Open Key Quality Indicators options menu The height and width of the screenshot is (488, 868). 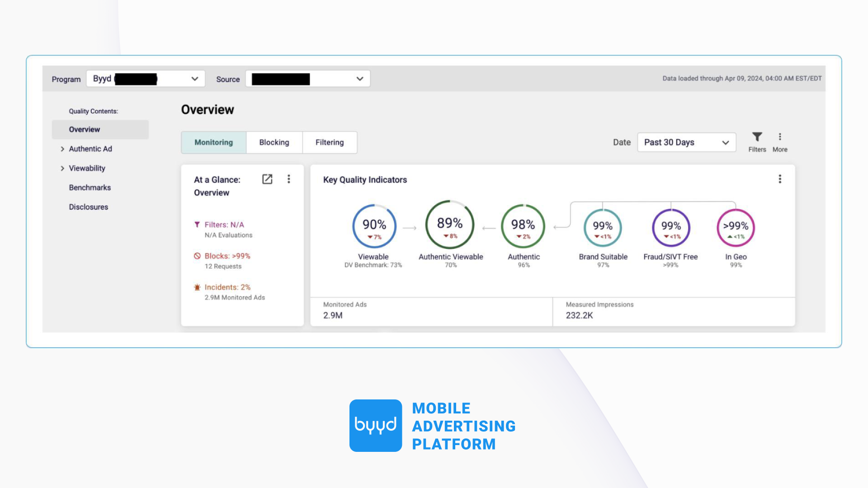[780, 179]
